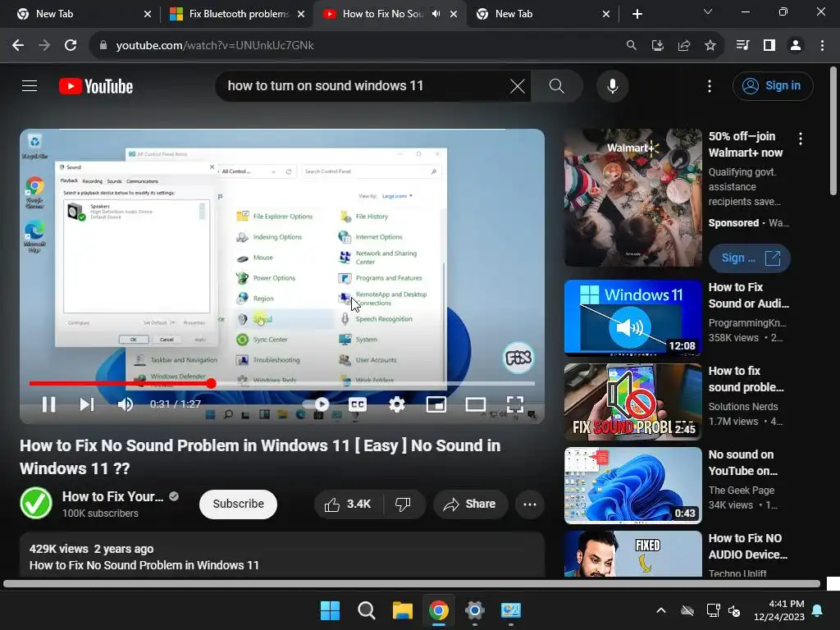840x630 pixels.
Task: Open Windows taskbar Search
Action: [x=367, y=610]
